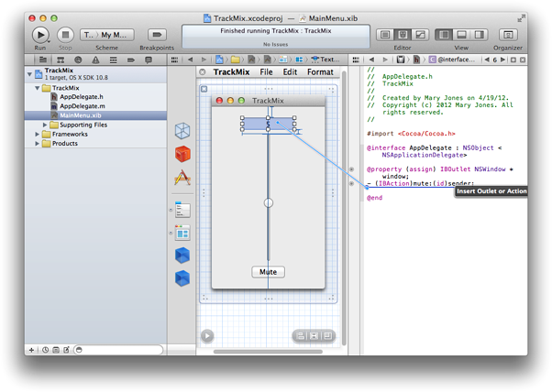Run the TrackMix project
552x392 pixels.
tap(40, 35)
